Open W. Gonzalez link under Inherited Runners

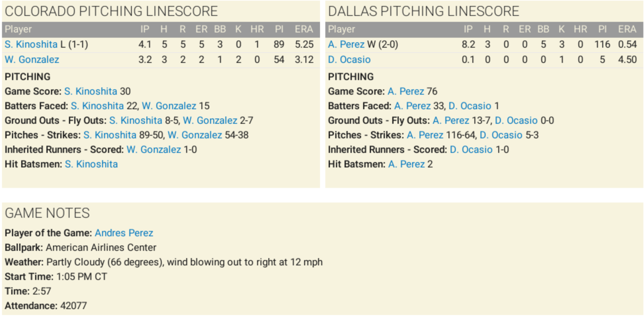pos(154,150)
